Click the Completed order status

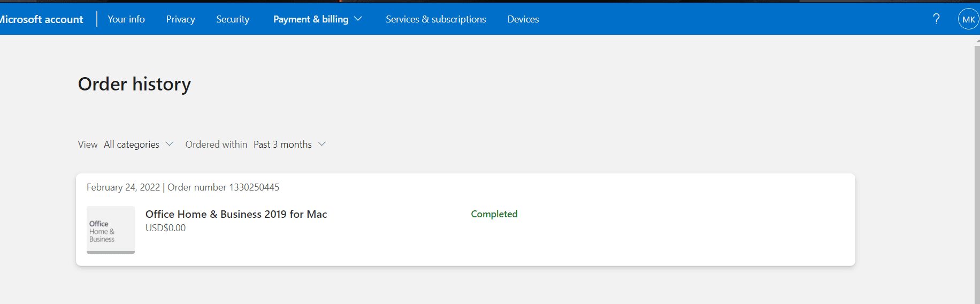pos(494,214)
